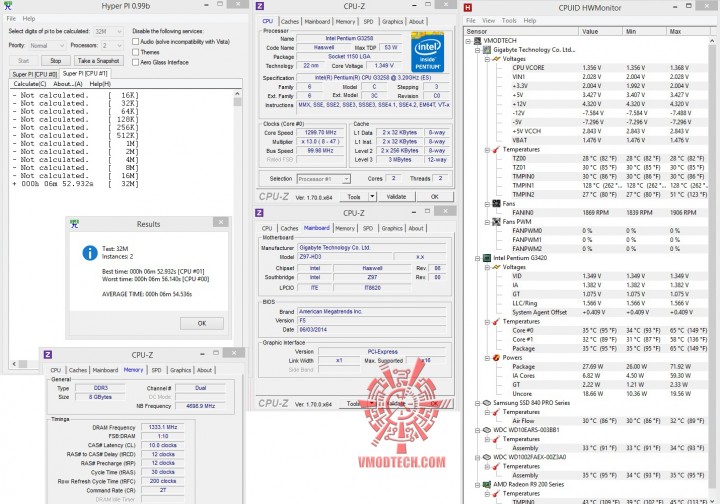Open SPD tab in CPU-Z Memory window
Image resolution: width=720 pixels, height=504 pixels.
(157, 370)
